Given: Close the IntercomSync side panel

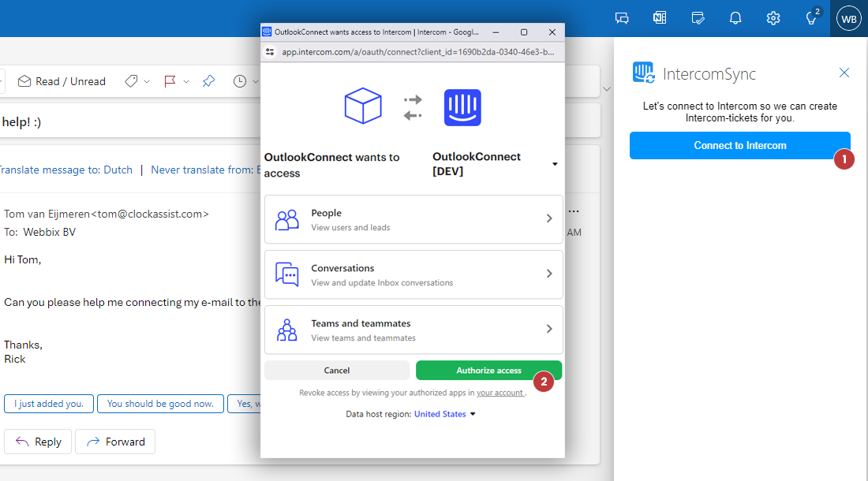Looking at the screenshot, I should coord(844,73).
